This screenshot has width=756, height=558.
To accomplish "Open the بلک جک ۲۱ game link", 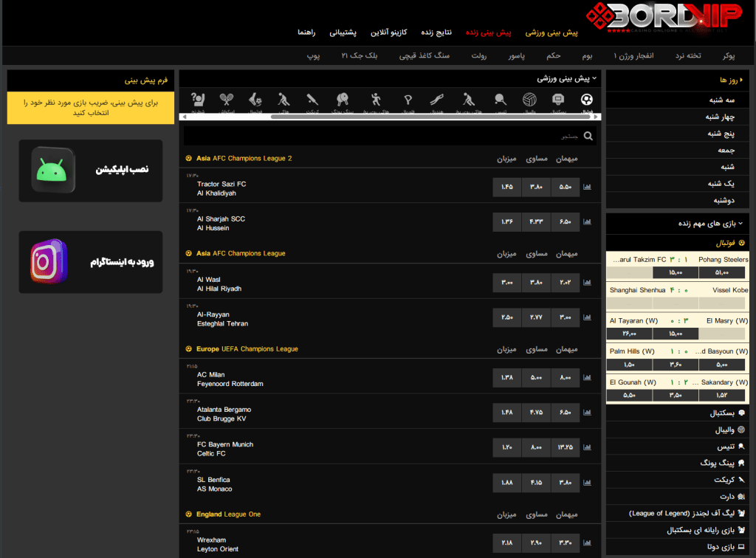I will (360, 56).
